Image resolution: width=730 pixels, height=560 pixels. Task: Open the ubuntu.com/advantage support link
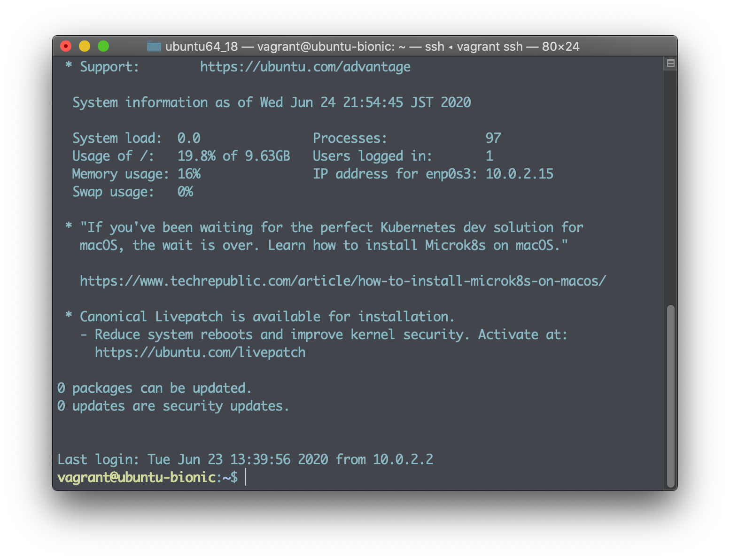[305, 67]
